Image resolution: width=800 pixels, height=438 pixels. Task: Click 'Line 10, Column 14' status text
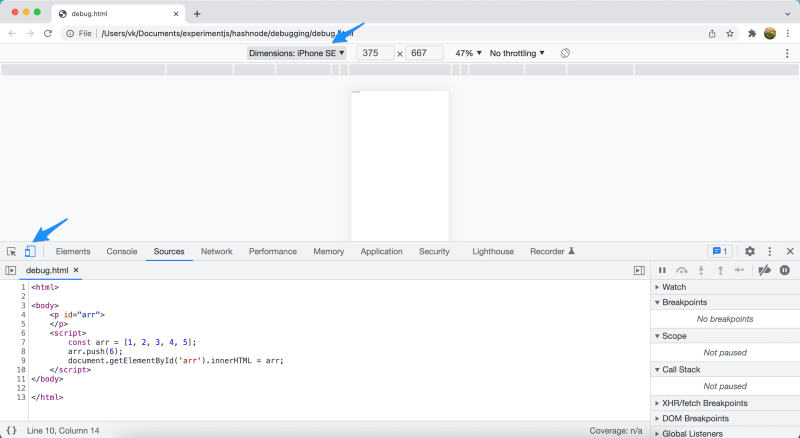pos(63,431)
